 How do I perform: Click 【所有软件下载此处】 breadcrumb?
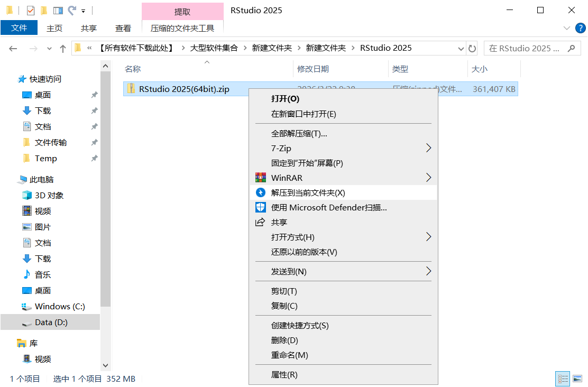click(136, 48)
